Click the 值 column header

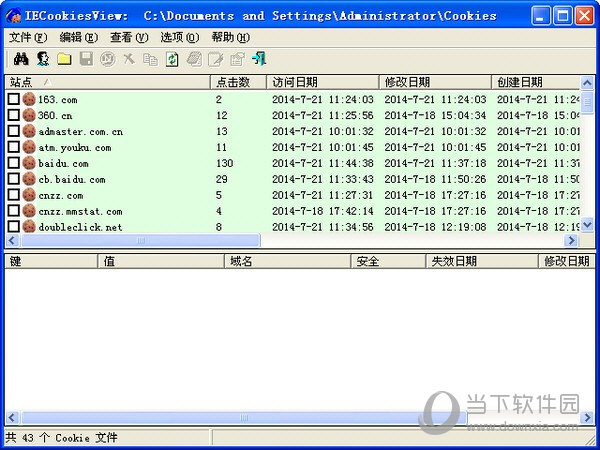click(x=161, y=261)
